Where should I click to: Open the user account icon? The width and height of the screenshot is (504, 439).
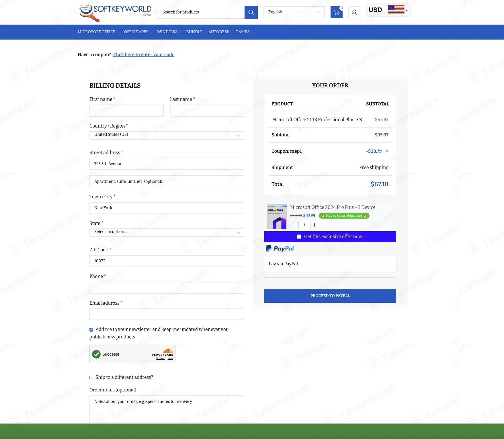pyautogui.click(x=354, y=12)
